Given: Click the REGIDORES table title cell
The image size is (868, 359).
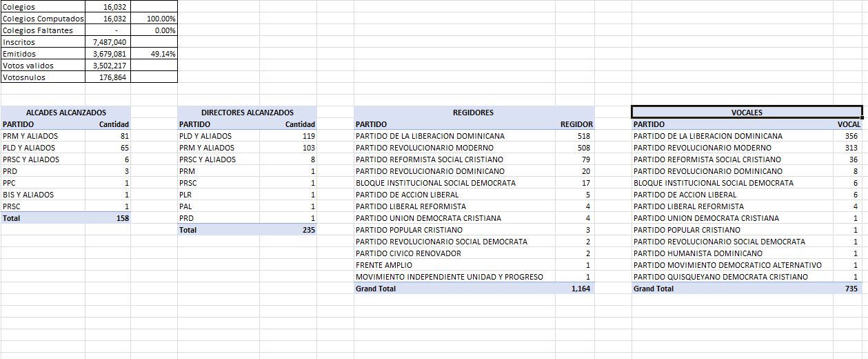Looking at the screenshot, I should 473,112.
